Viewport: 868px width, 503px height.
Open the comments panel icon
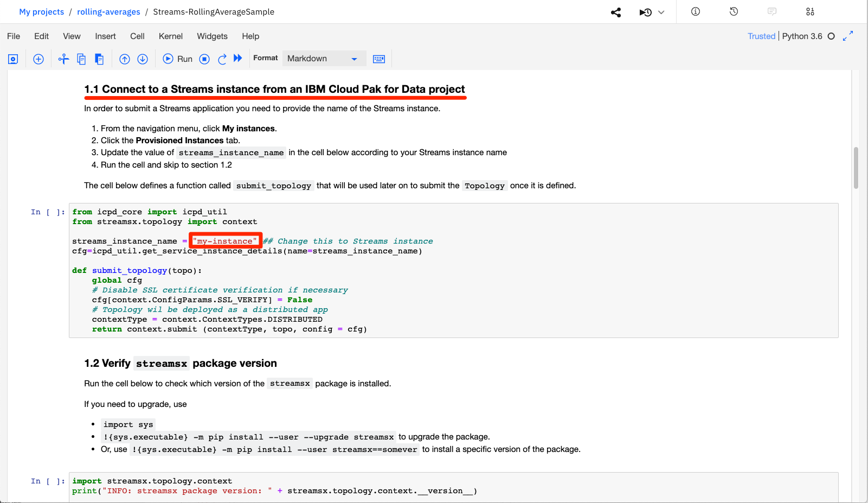(x=772, y=11)
